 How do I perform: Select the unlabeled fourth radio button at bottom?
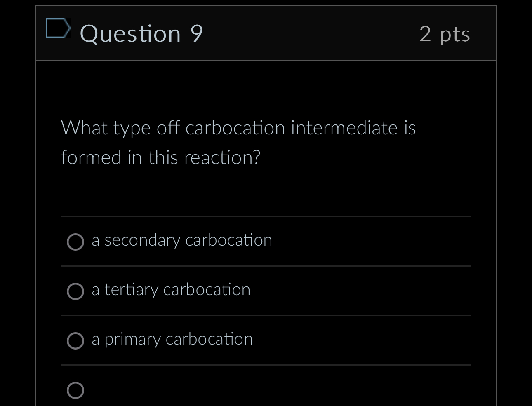pos(75,390)
